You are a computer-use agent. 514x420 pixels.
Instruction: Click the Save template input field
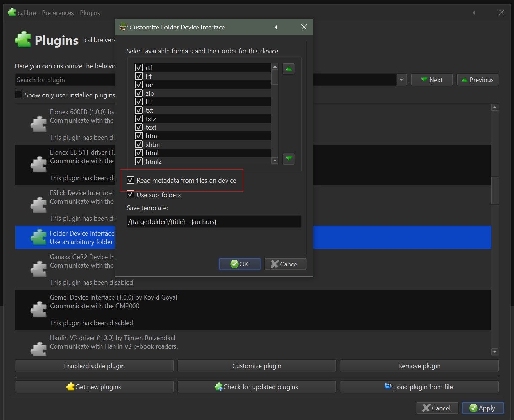[x=214, y=221]
